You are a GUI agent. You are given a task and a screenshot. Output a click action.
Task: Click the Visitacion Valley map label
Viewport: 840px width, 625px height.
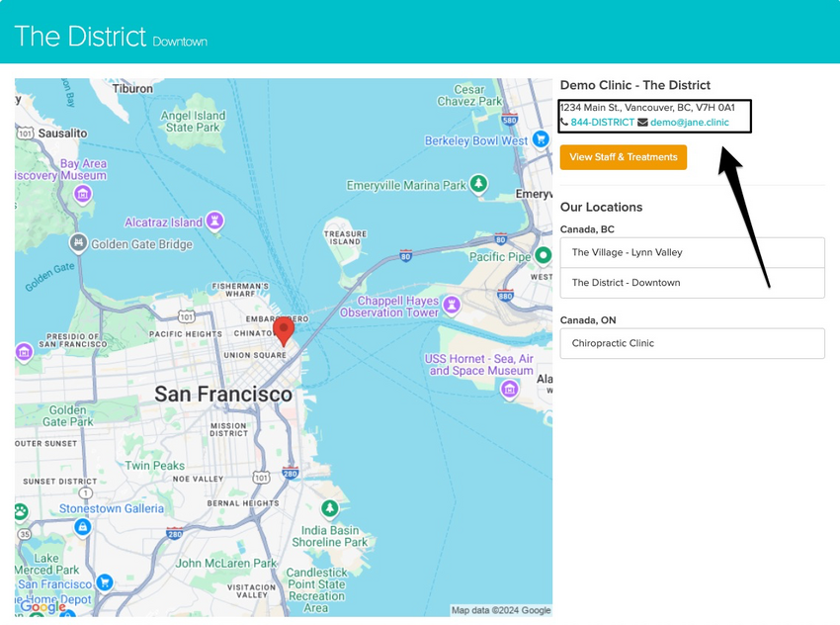(x=252, y=590)
